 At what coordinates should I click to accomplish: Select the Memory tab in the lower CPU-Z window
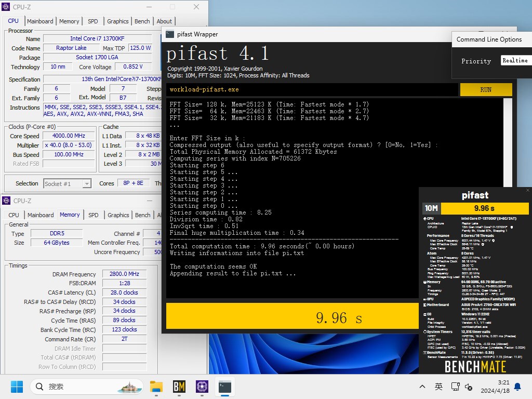click(70, 215)
